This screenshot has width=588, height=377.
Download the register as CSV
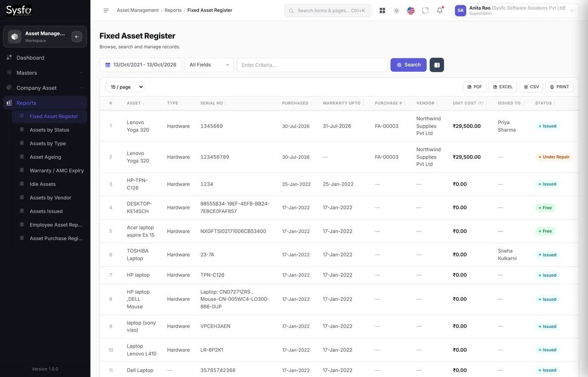coord(531,87)
